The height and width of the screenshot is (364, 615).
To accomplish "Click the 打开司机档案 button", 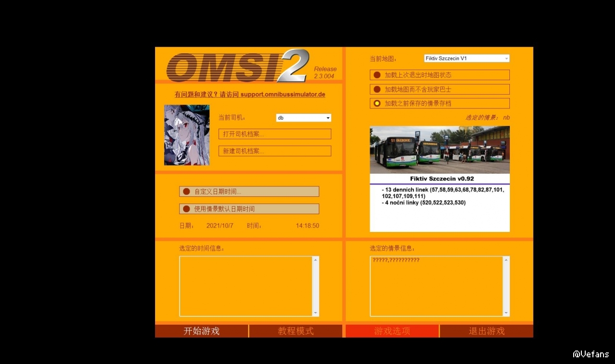I will pos(275,134).
